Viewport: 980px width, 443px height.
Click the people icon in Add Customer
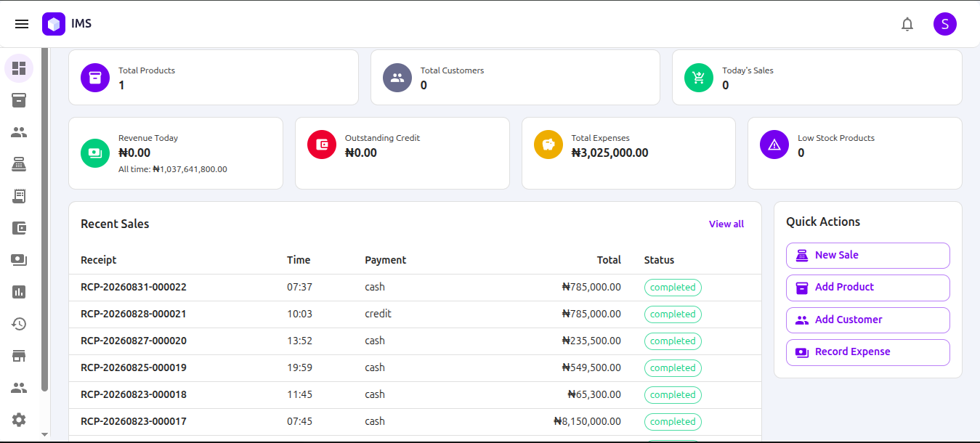click(x=802, y=320)
